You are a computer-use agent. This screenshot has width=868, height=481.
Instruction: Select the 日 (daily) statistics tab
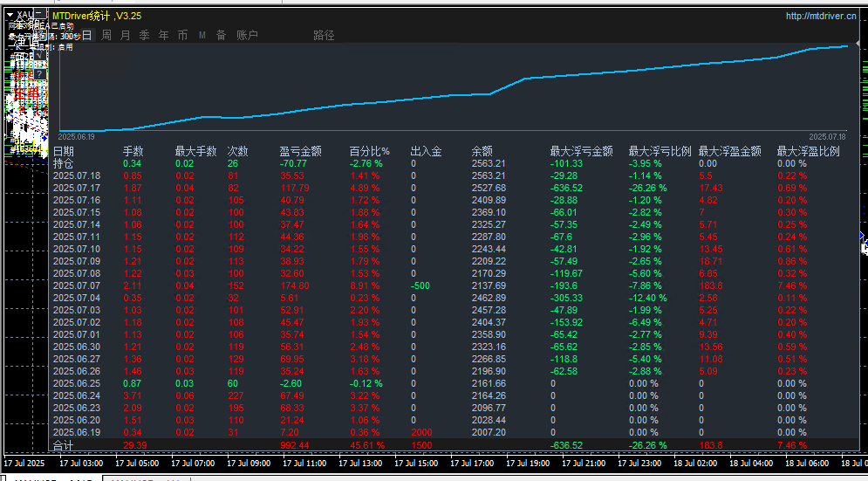[x=86, y=35]
